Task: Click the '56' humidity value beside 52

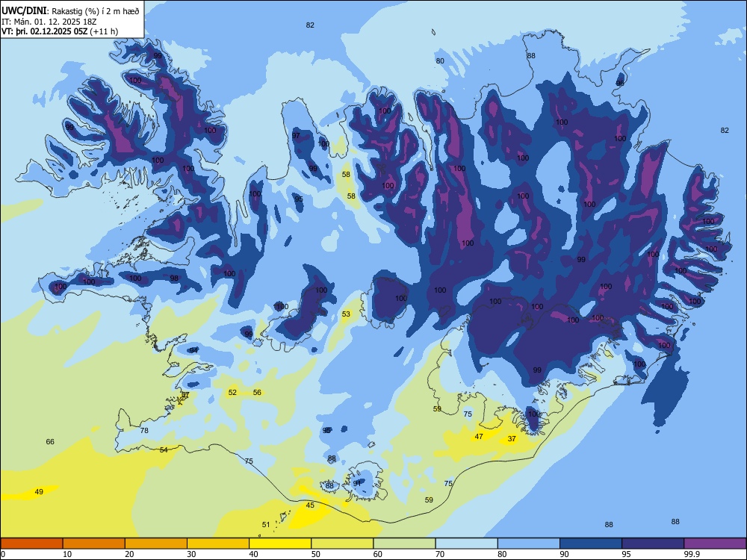Action: coord(257,393)
